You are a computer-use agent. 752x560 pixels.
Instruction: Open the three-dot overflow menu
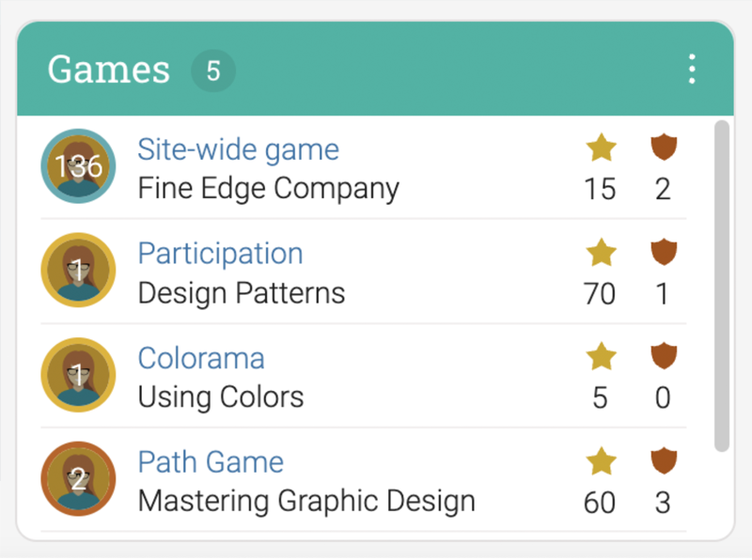[692, 69]
